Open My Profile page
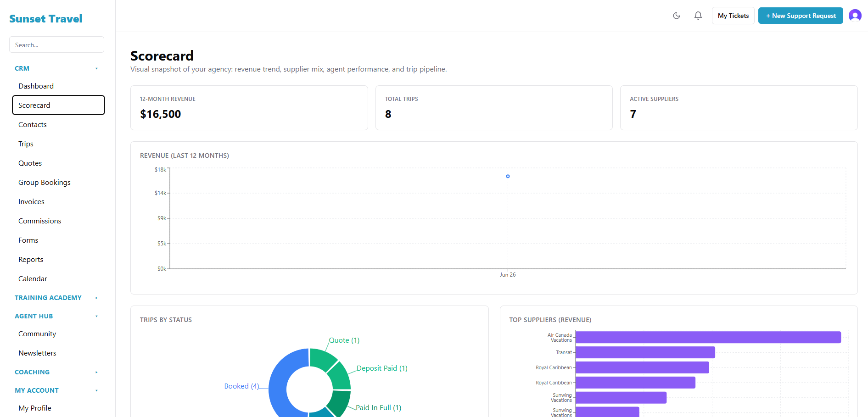The width and height of the screenshot is (868, 417). (58, 408)
